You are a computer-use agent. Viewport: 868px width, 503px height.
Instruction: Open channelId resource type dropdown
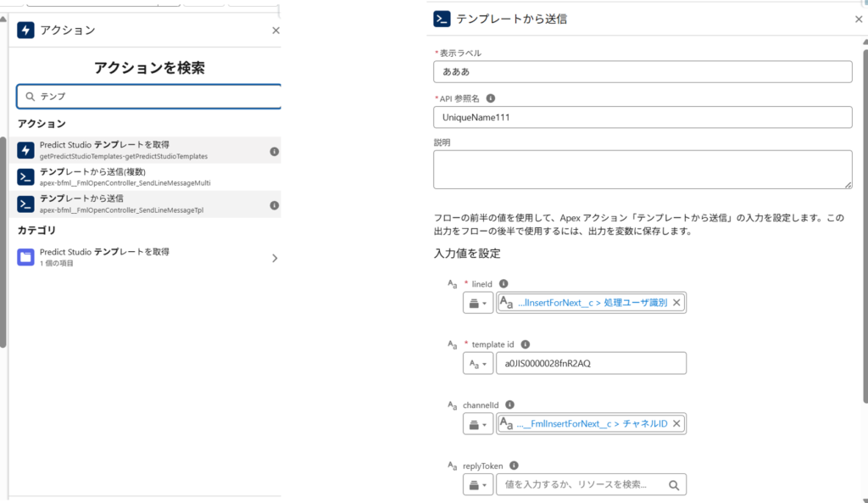pyautogui.click(x=478, y=424)
